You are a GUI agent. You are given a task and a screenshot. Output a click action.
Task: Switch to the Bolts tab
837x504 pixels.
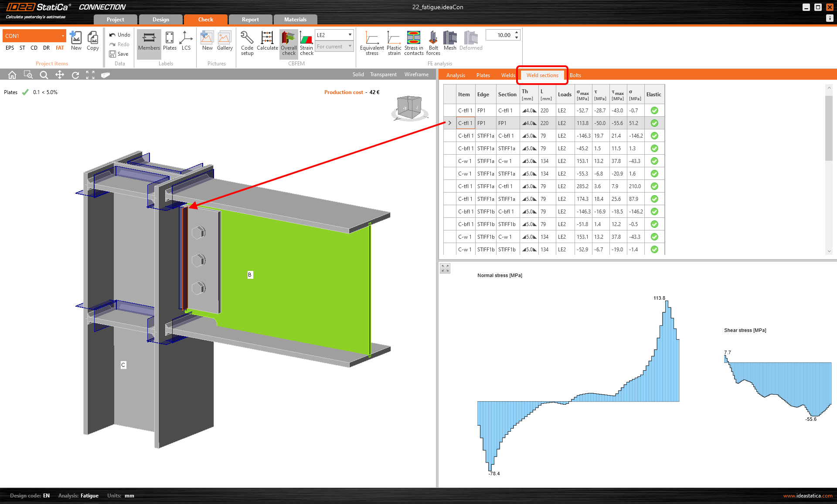(575, 75)
